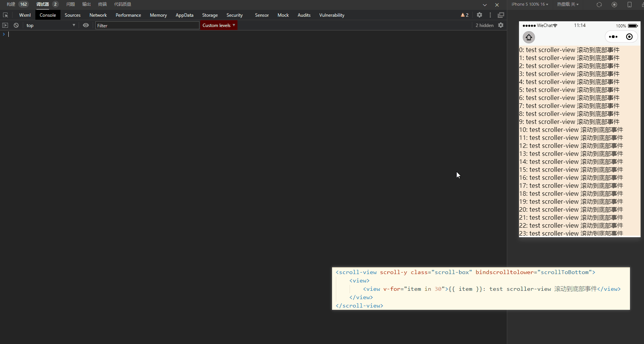Viewport: 644px width, 344px height.
Task: Open the 终端 panel tab
Action: [103, 5]
